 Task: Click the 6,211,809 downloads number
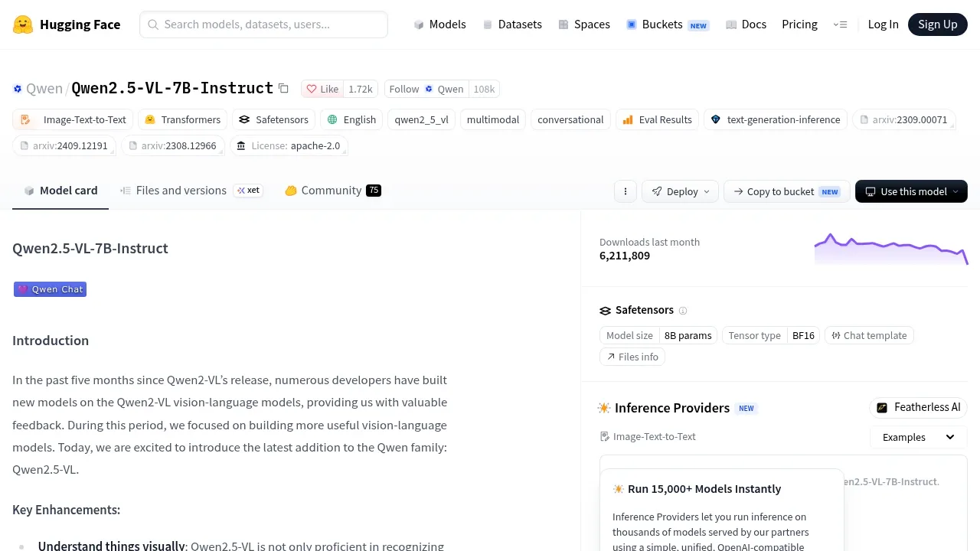tap(625, 256)
